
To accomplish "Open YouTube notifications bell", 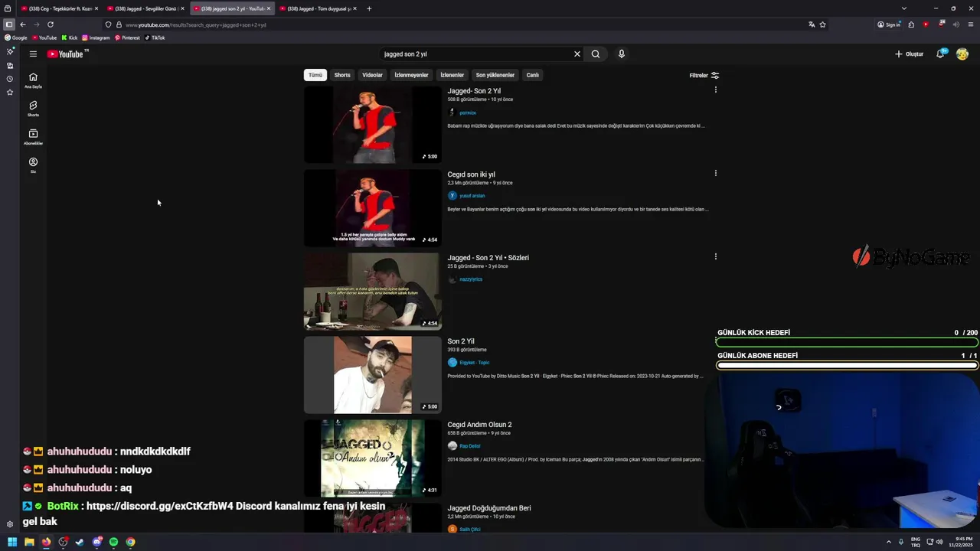I will pyautogui.click(x=940, y=54).
